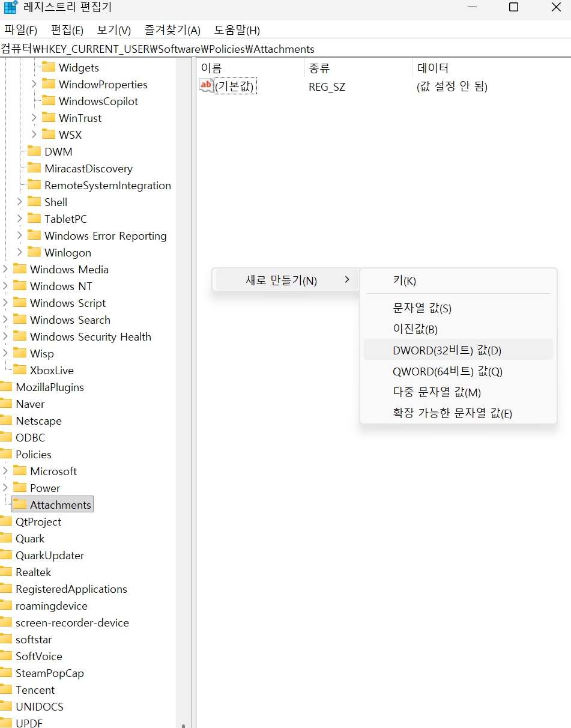
Task: Select the ODBC key
Action: pyautogui.click(x=30, y=437)
